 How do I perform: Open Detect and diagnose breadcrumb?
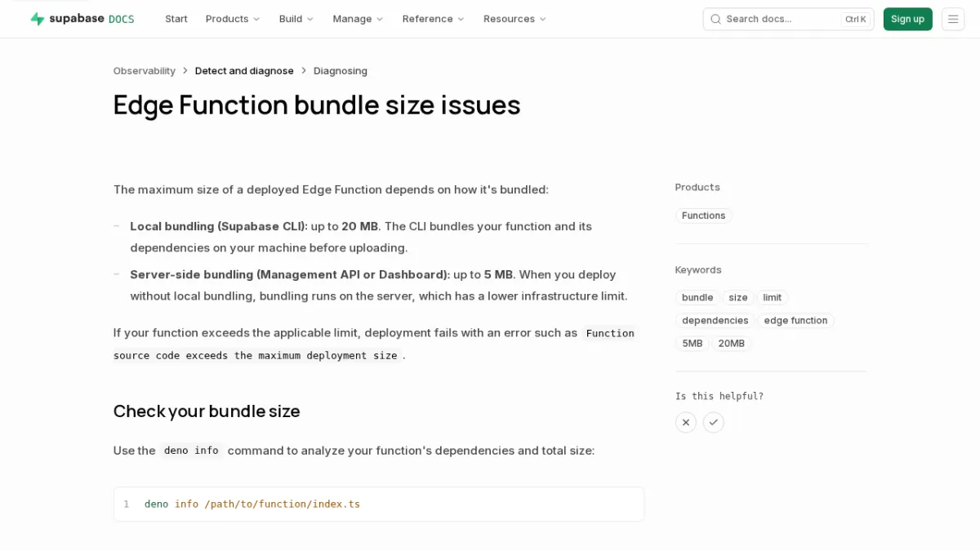pos(244,71)
